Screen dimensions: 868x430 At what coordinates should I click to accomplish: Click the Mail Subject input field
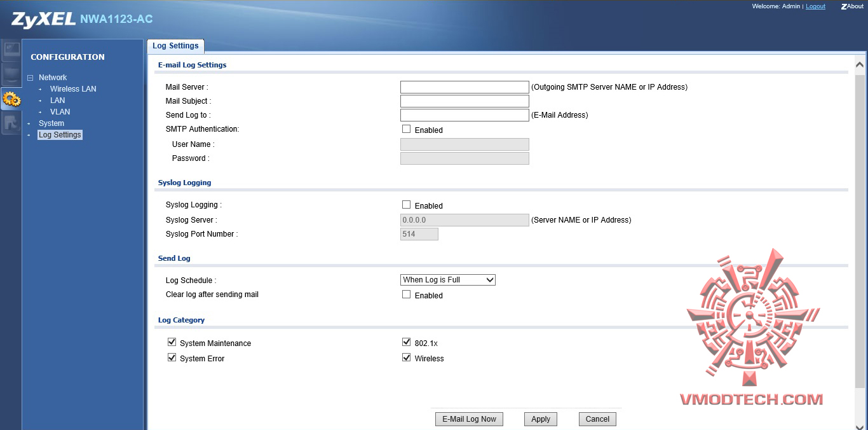(x=465, y=101)
